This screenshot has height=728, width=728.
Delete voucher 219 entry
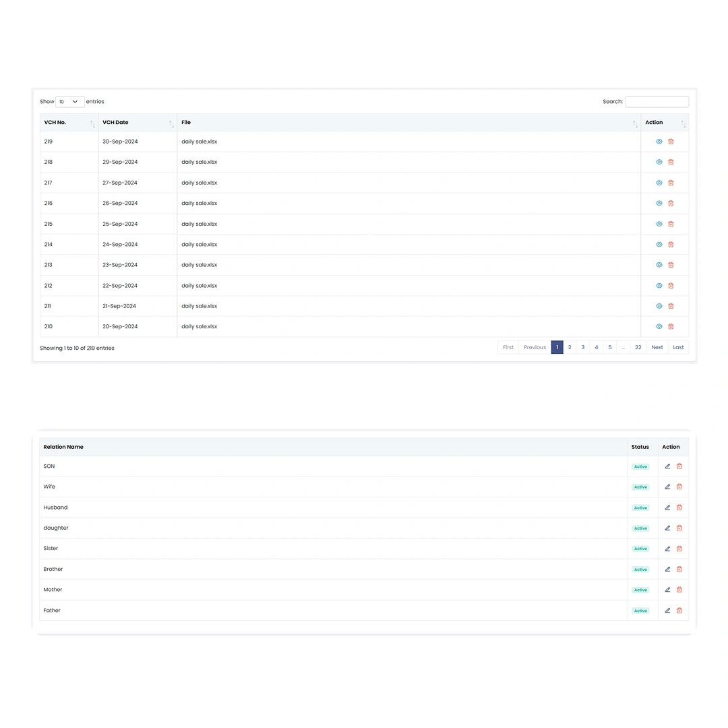pyautogui.click(x=671, y=142)
